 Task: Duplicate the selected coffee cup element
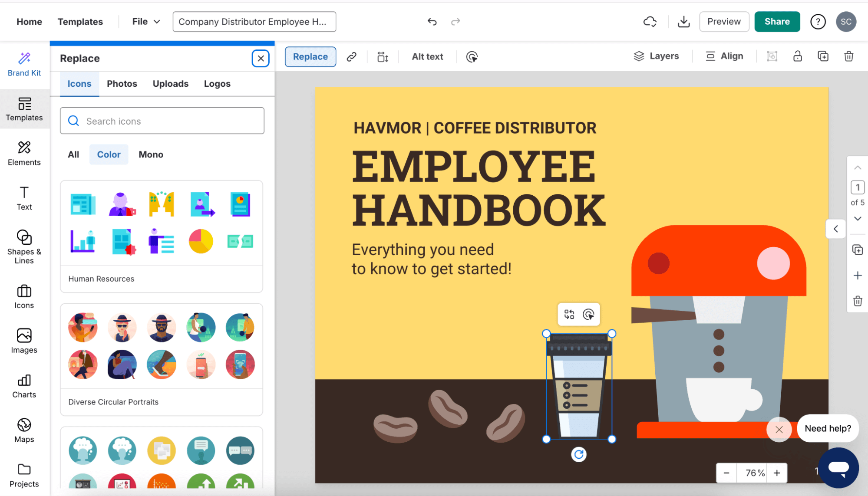pyautogui.click(x=823, y=56)
